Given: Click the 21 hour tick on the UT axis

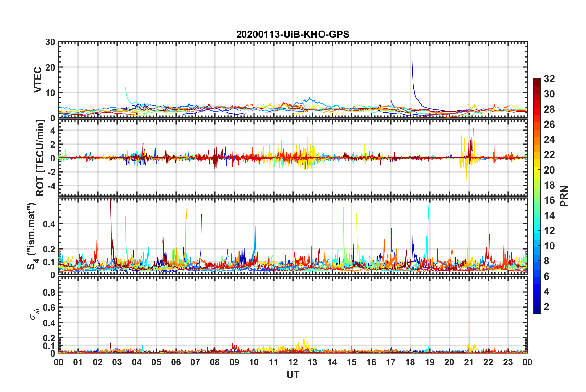Looking at the screenshot, I should [469, 362].
